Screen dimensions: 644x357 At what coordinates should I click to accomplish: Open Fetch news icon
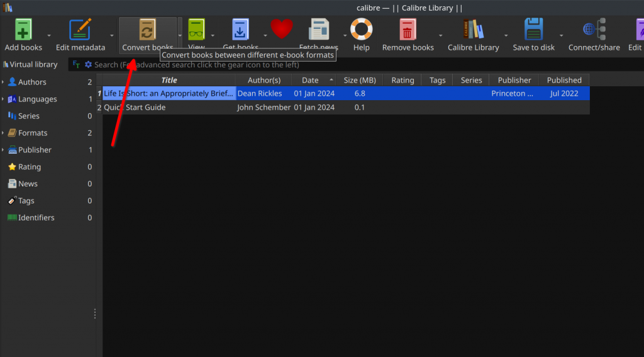tap(319, 29)
